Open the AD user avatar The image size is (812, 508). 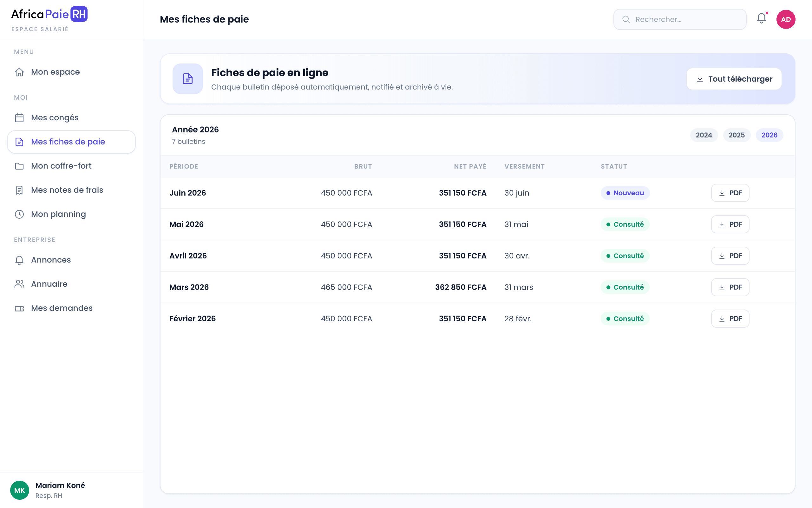(x=785, y=19)
